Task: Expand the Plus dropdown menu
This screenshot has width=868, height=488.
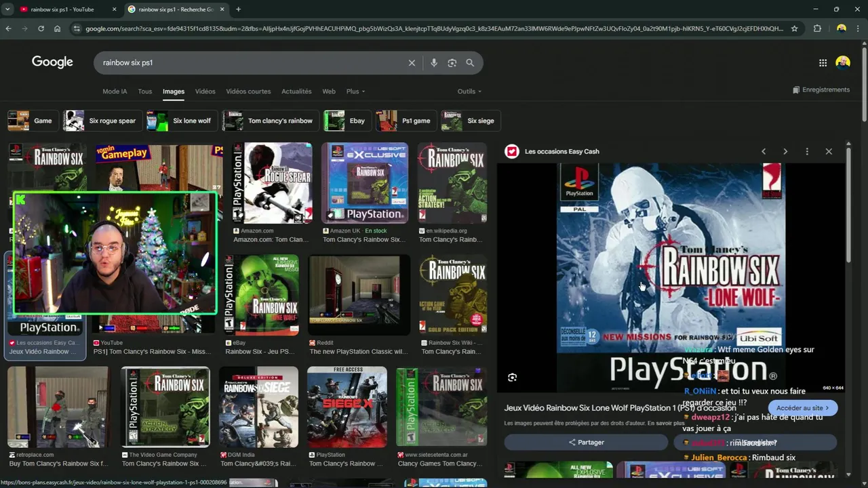Action: click(355, 91)
